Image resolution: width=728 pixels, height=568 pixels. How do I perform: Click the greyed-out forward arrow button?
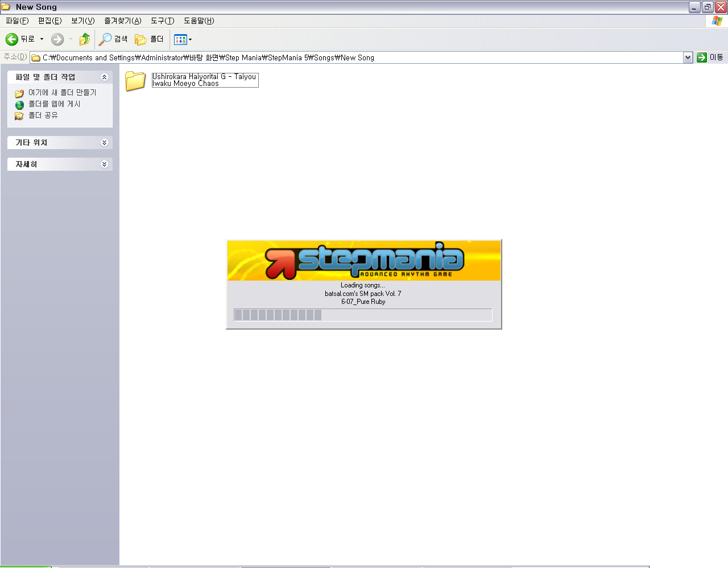[x=57, y=39]
